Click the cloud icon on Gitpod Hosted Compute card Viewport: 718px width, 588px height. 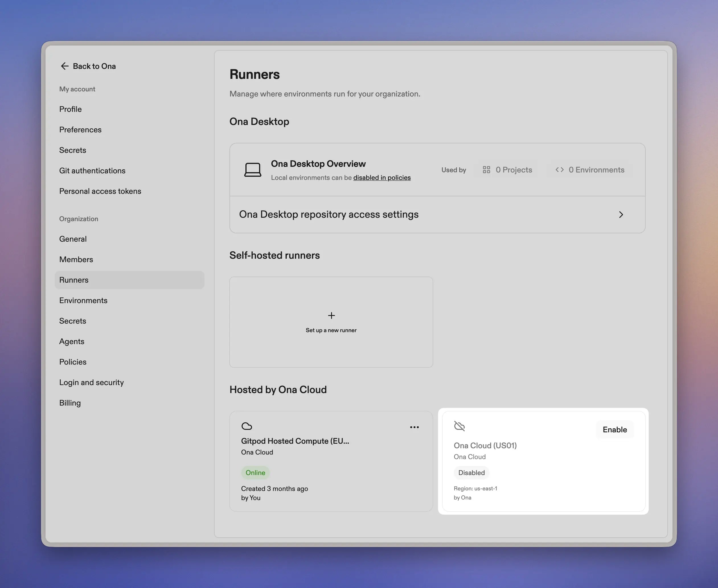(247, 426)
